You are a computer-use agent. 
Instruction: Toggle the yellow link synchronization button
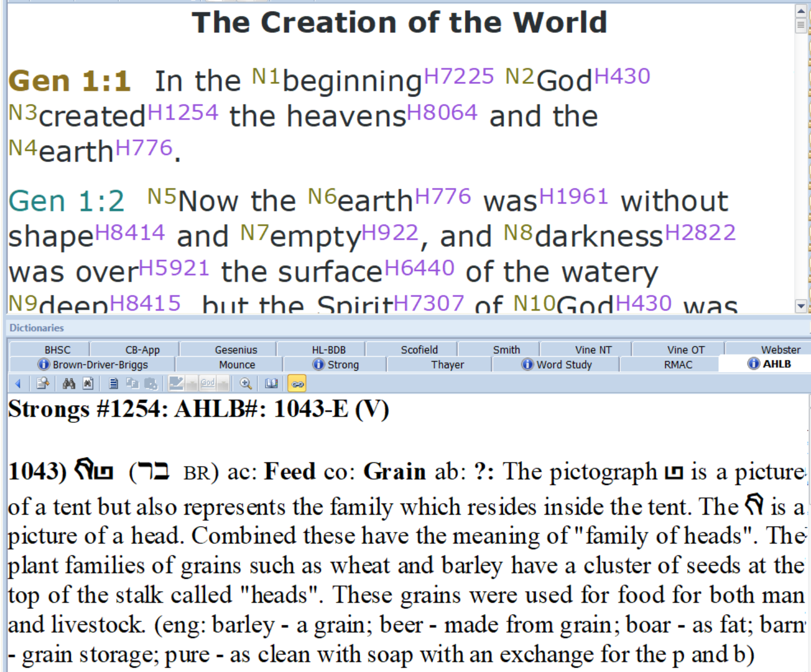pos(297,383)
